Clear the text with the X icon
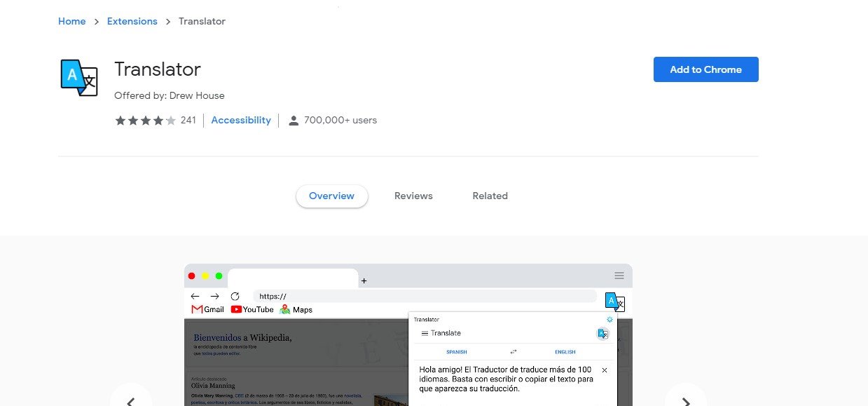The height and width of the screenshot is (406, 868). click(x=605, y=370)
